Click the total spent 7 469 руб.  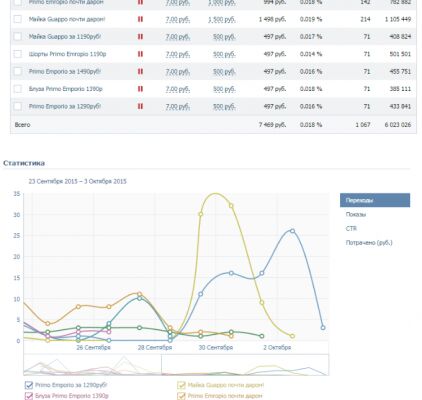(x=272, y=125)
